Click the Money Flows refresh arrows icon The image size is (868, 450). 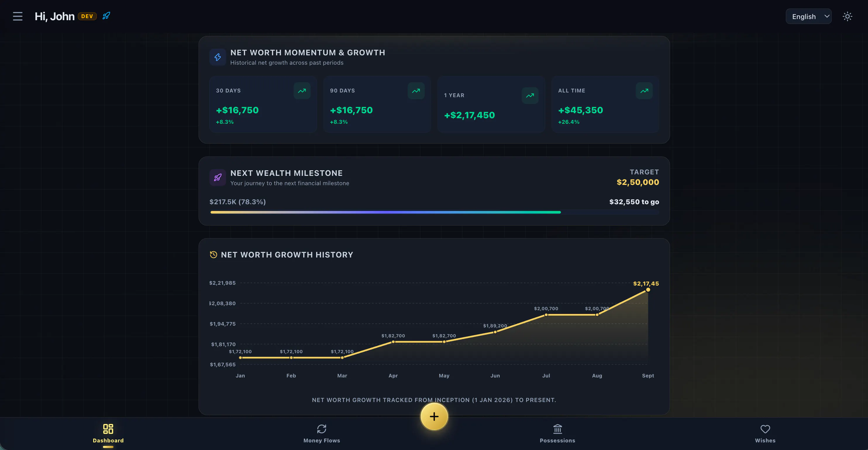321,429
